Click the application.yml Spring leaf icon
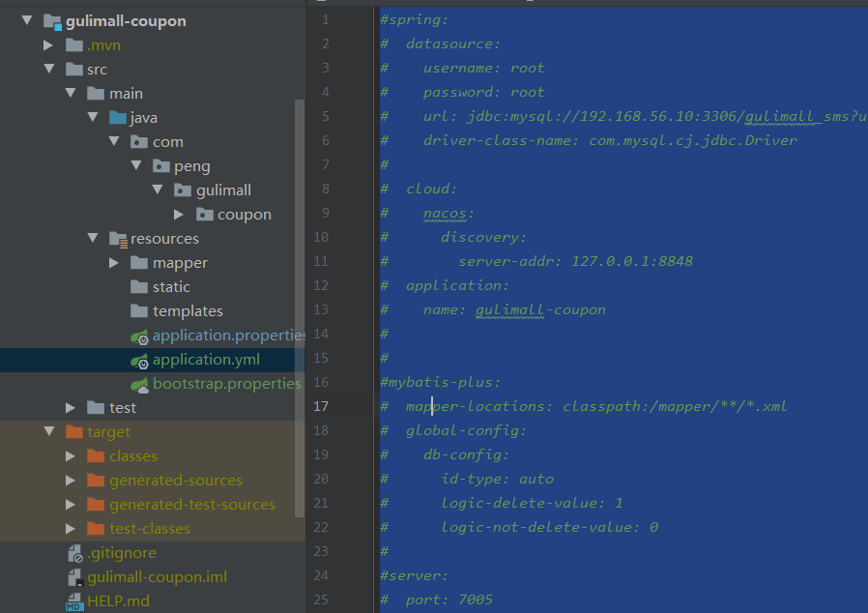This screenshot has height=613, width=868. click(x=139, y=361)
